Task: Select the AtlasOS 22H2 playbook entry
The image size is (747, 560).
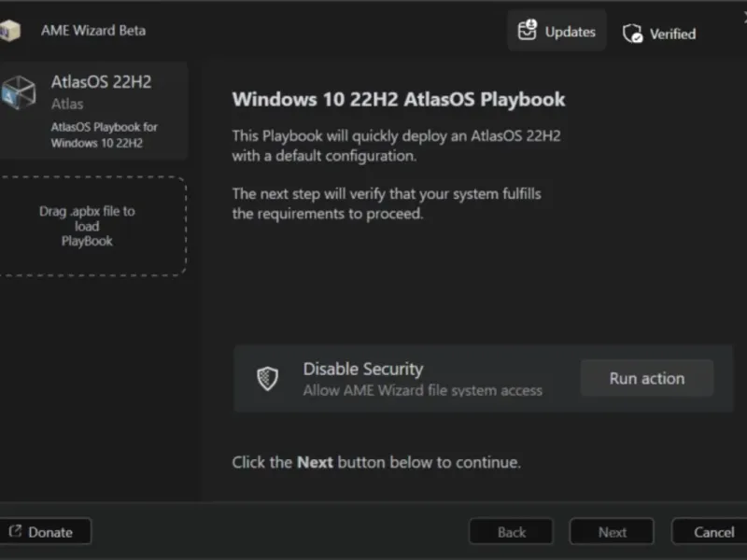Action: (93, 111)
